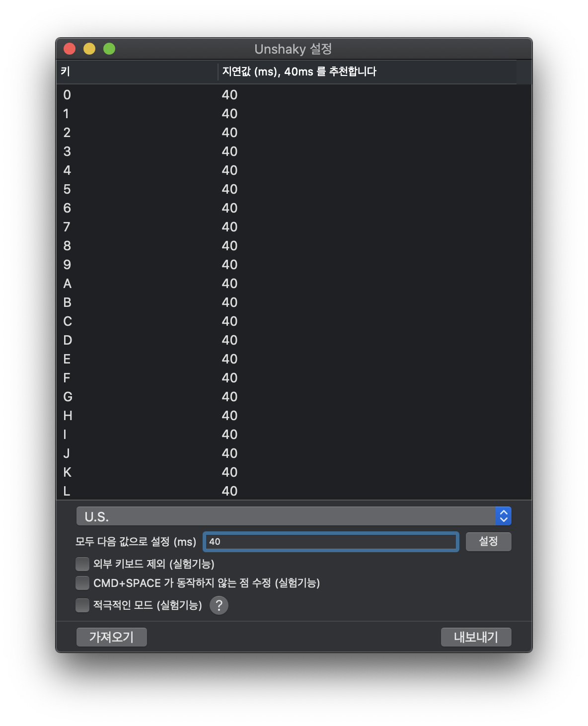Minimize the Unshaky settings window
Viewport: 588px width, 726px height.
click(x=89, y=49)
